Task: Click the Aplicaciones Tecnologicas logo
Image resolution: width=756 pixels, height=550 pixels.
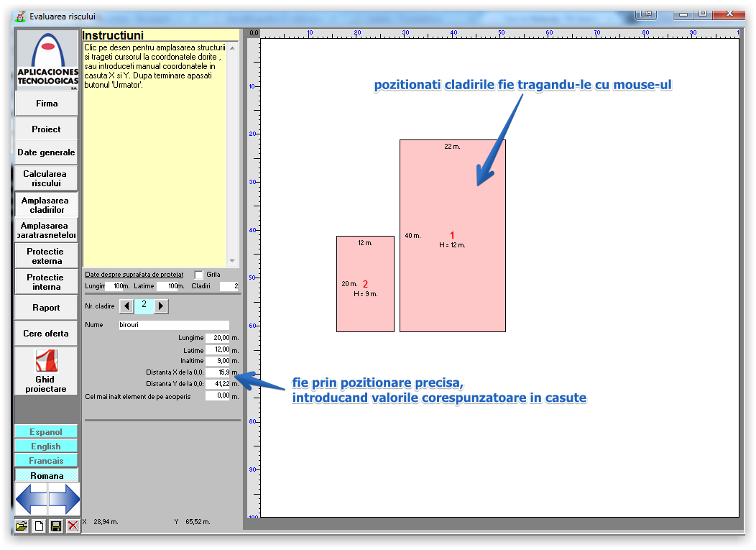Action: click(x=47, y=60)
